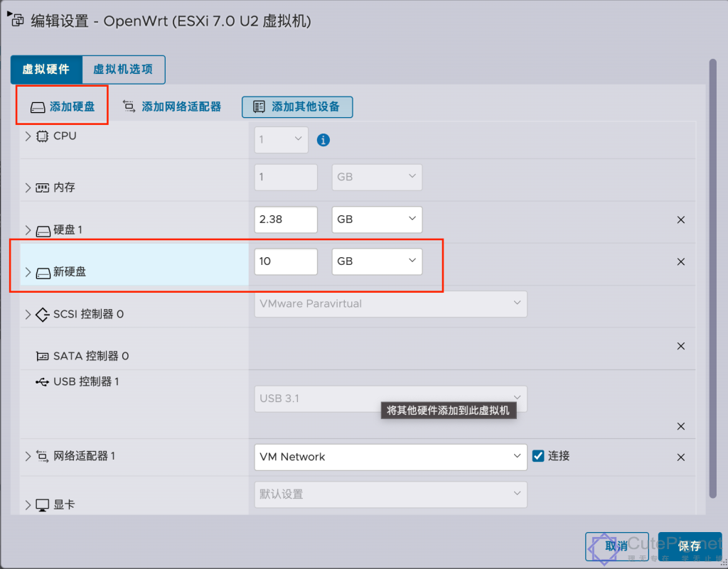Click the USB 控制器 1 icon
Image resolution: width=728 pixels, height=569 pixels.
pos(42,381)
